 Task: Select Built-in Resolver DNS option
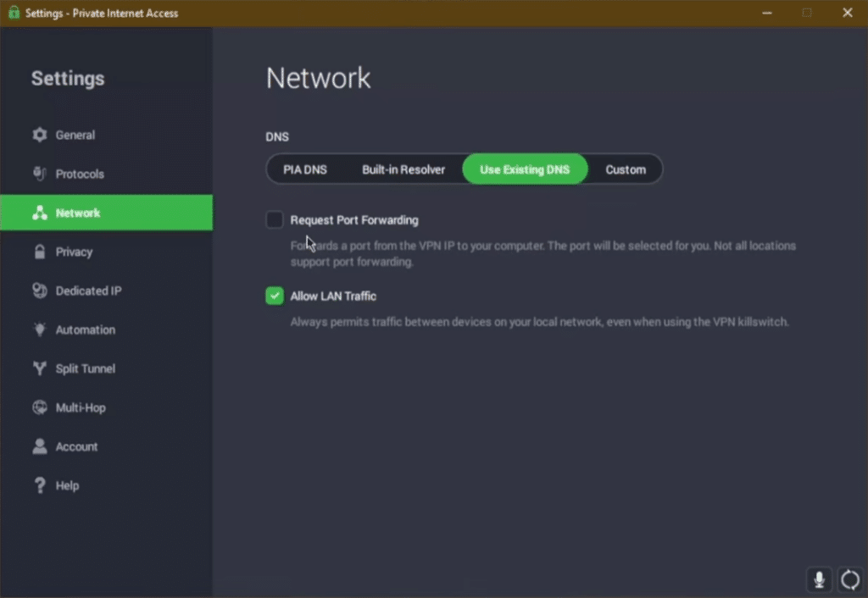tap(403, 169)
